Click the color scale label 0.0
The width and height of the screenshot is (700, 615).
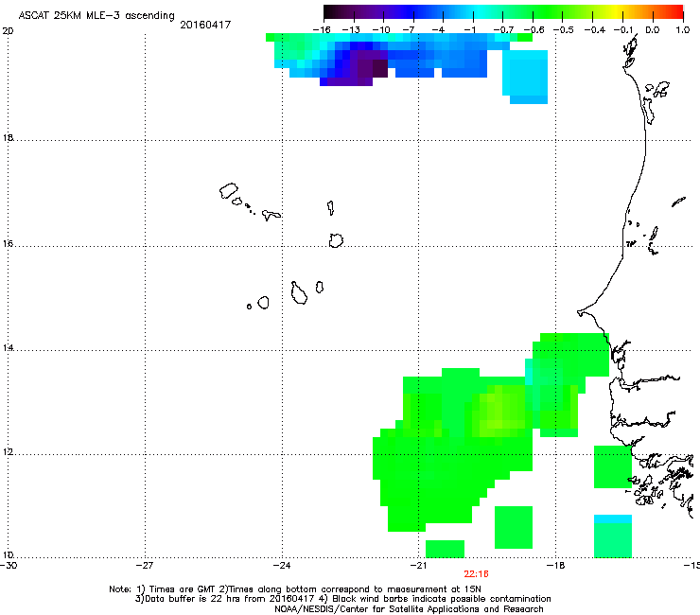(653, 30)
